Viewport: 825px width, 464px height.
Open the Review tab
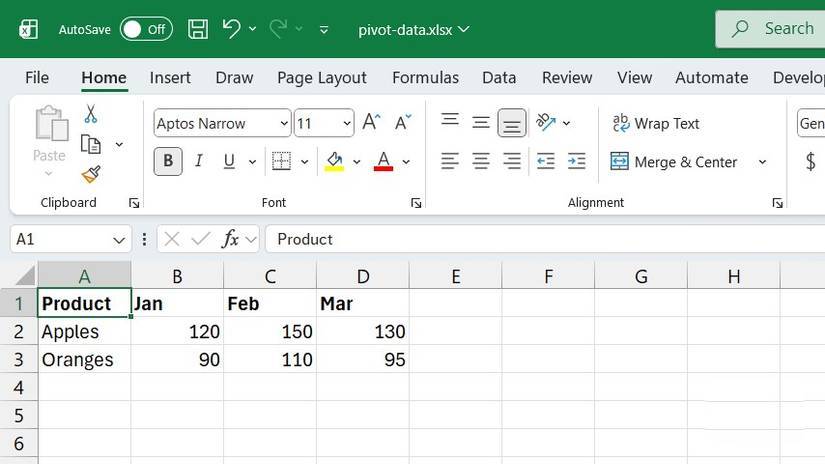[567, 77]
